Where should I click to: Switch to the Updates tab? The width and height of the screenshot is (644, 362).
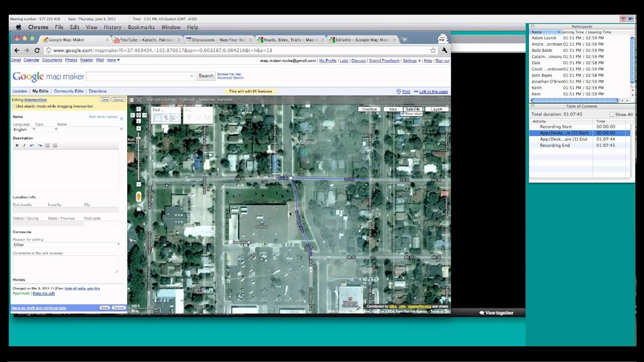pyautogui.click(x=20, y=91)
